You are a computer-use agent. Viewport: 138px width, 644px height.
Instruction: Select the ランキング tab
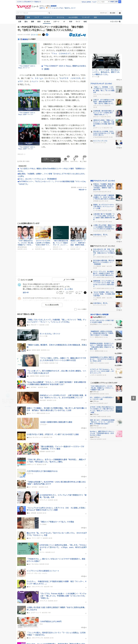[86, 17]
